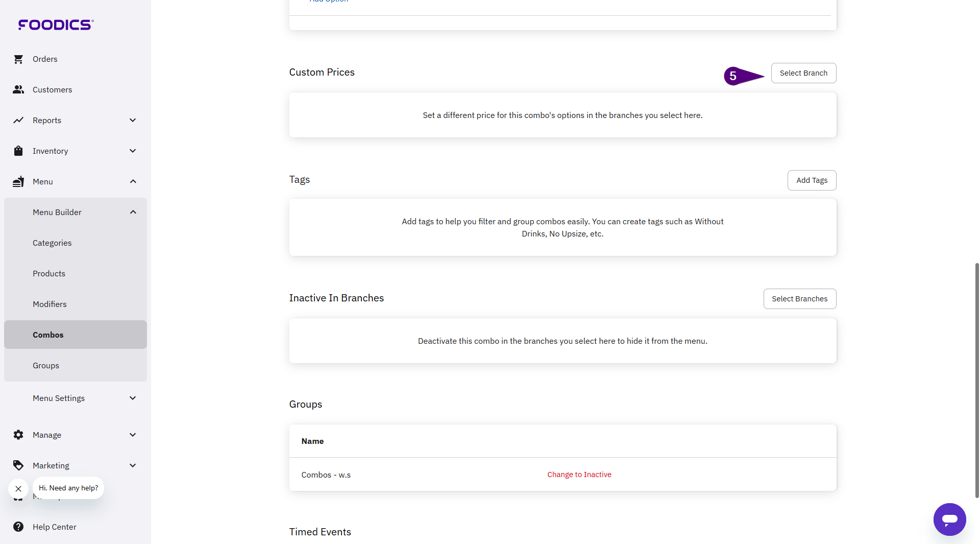Click the Marketing tag icon
980x544 pixels.
(18, 465)
